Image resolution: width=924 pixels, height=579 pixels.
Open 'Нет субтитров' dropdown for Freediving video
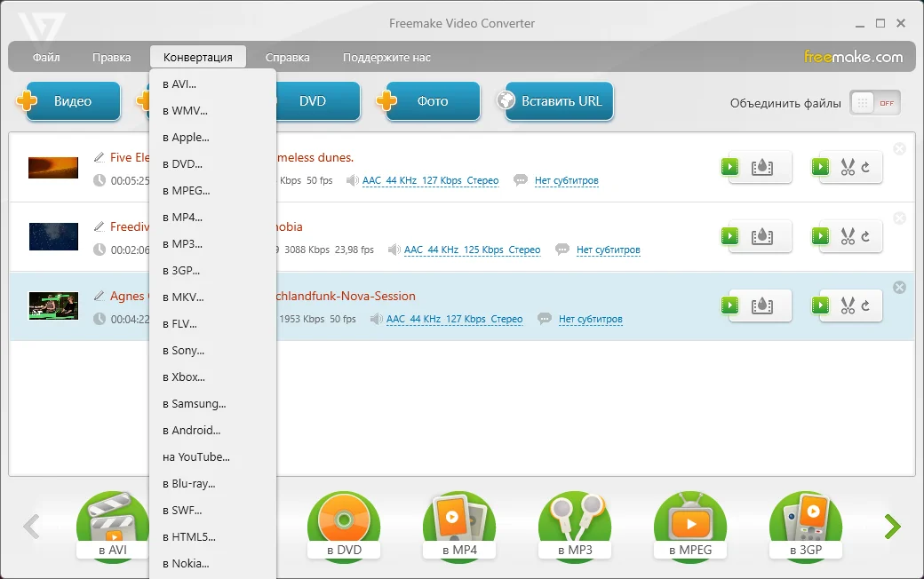tap(608, 250)
